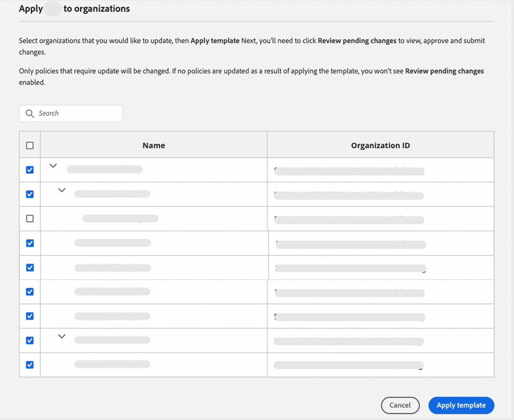
Task: Click the select-all checkbox icon in table header
Action: click(29, 144)
